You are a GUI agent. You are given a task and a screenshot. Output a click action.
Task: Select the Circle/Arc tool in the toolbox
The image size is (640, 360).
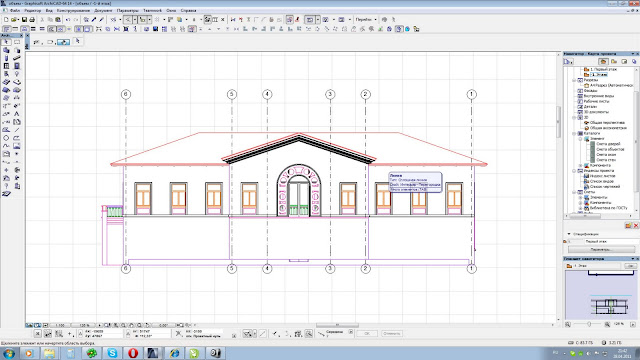(x=6, y=138)
